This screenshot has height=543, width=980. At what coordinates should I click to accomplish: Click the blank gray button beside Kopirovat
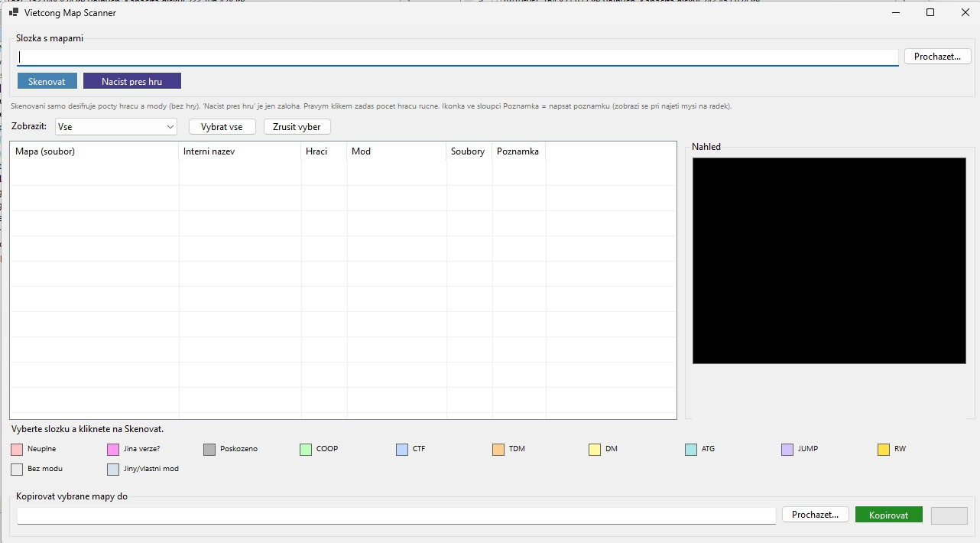click(x=949, y=515)
